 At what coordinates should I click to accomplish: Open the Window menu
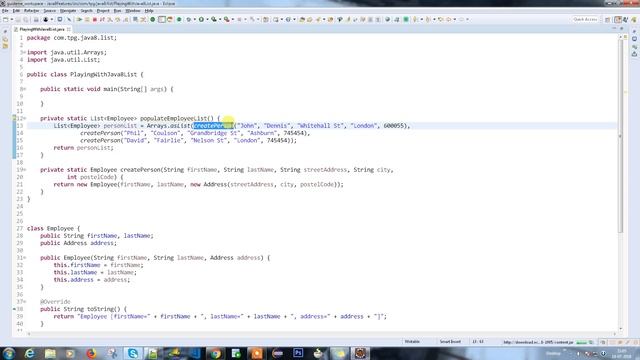click(x=133, y=11)
